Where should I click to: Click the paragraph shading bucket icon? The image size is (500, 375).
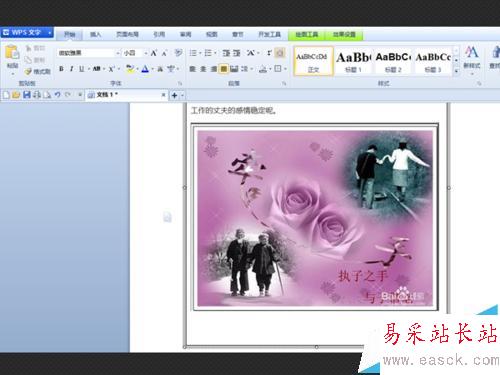tap(263, 69)
